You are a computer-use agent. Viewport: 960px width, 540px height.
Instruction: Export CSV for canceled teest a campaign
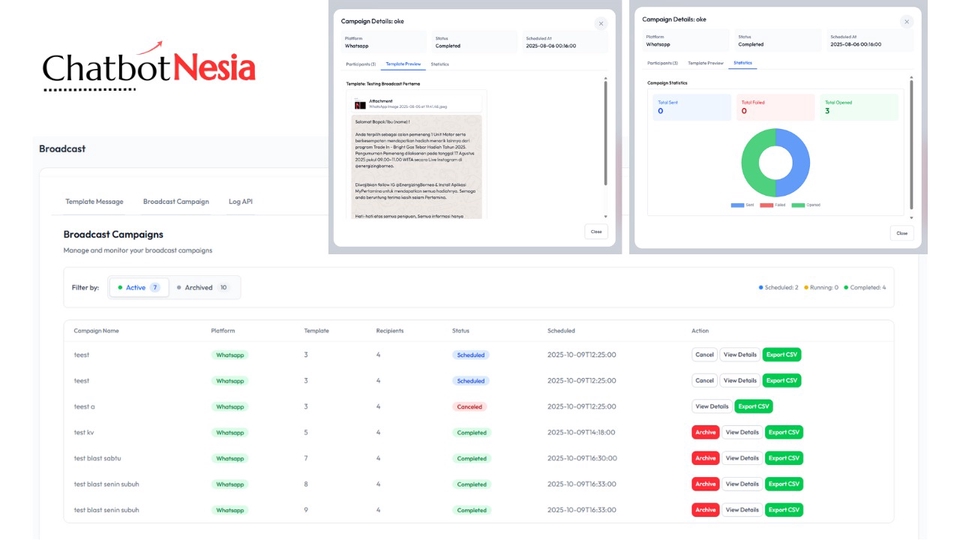click(753, 407)
